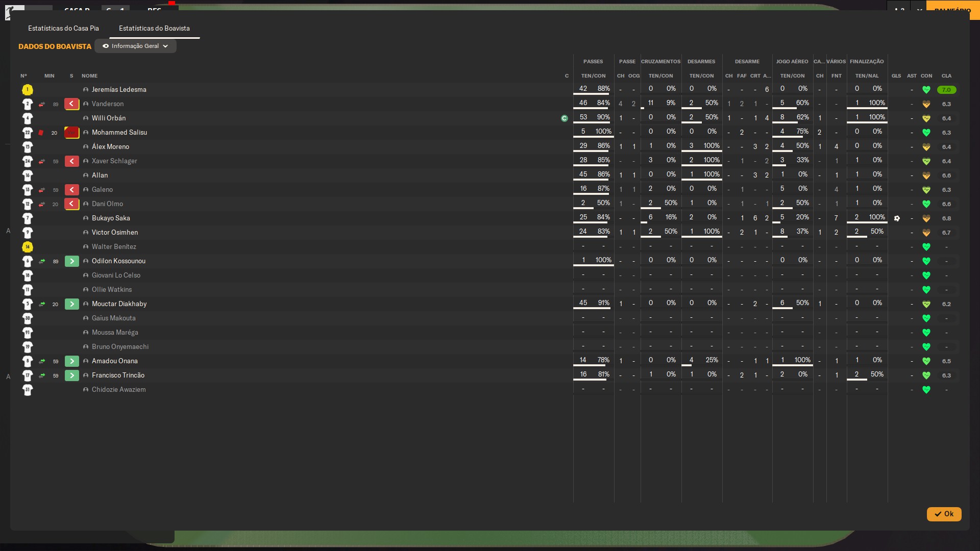Click the JOGO AÉREO group header
The image size is (980, 551).
coord(792,62)
